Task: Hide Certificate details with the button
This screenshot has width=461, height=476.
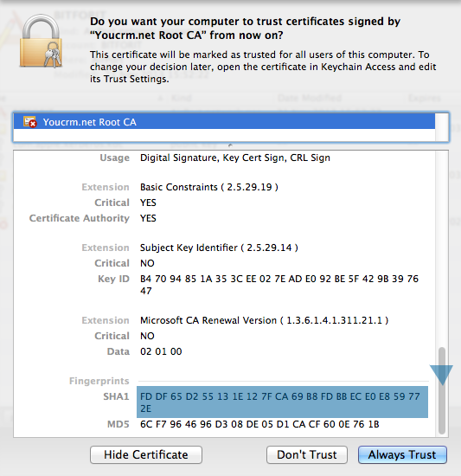Action: click(x=146, y=454)
